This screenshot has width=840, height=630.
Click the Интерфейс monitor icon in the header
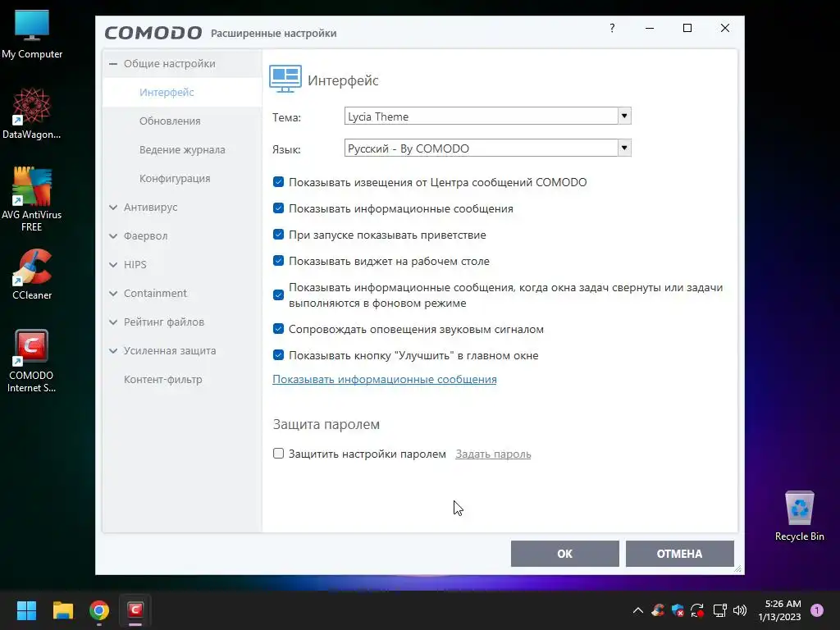285,80
